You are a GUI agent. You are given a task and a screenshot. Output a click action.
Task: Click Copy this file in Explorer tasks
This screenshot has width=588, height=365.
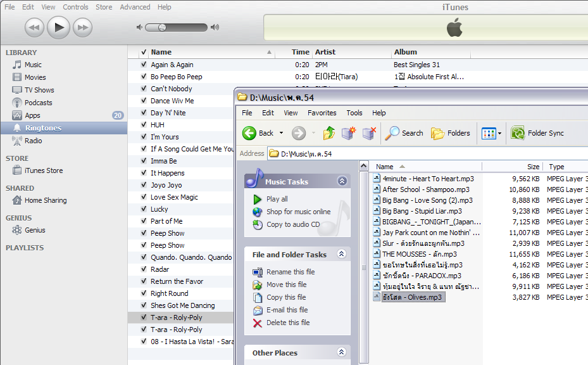coord(286,297)
